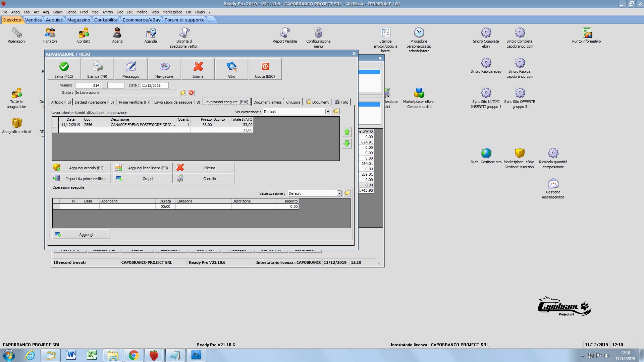Open the Fornitori desktop icon

(50, 35)
